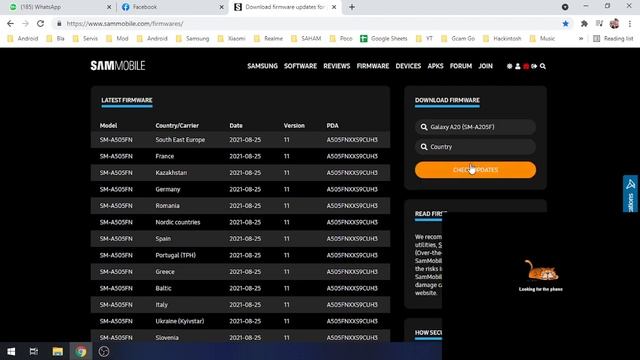Click the JOIN nav link
Viewport: 640px width, 360px height.
tap(485, 66)
